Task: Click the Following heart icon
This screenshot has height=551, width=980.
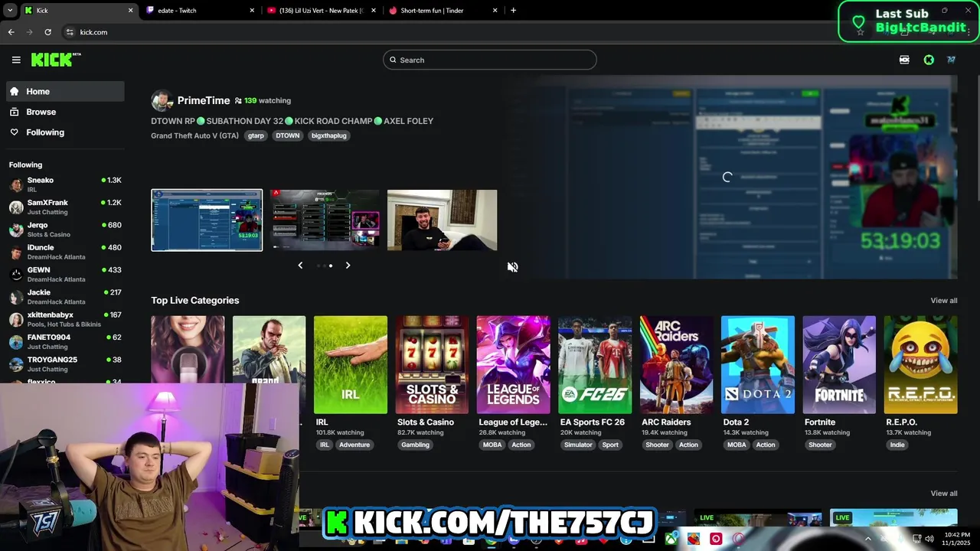Action: [x=14, y=132]
